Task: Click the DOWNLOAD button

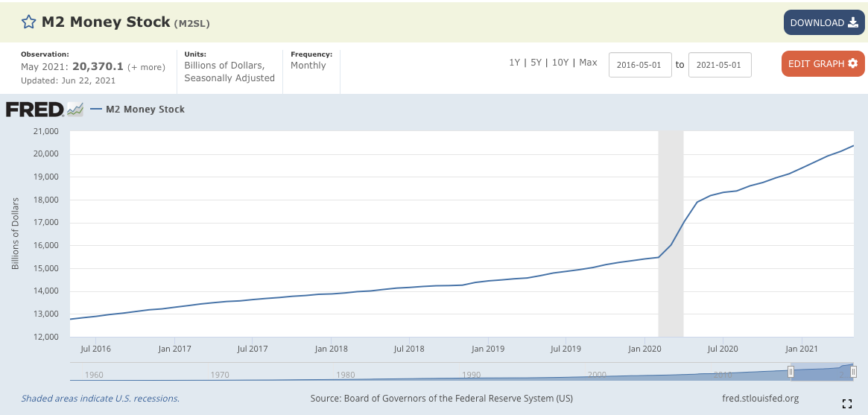Action: click(823, 22)
